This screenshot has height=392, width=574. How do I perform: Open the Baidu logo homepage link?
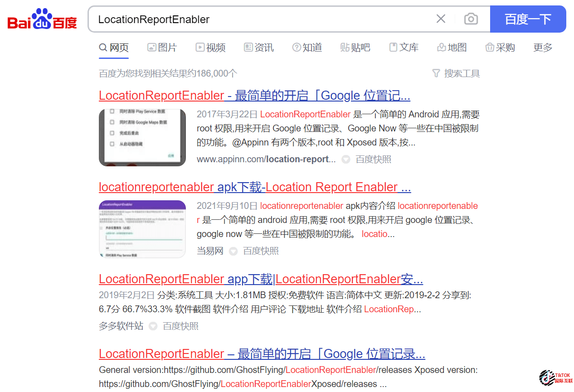pos(42,19)
